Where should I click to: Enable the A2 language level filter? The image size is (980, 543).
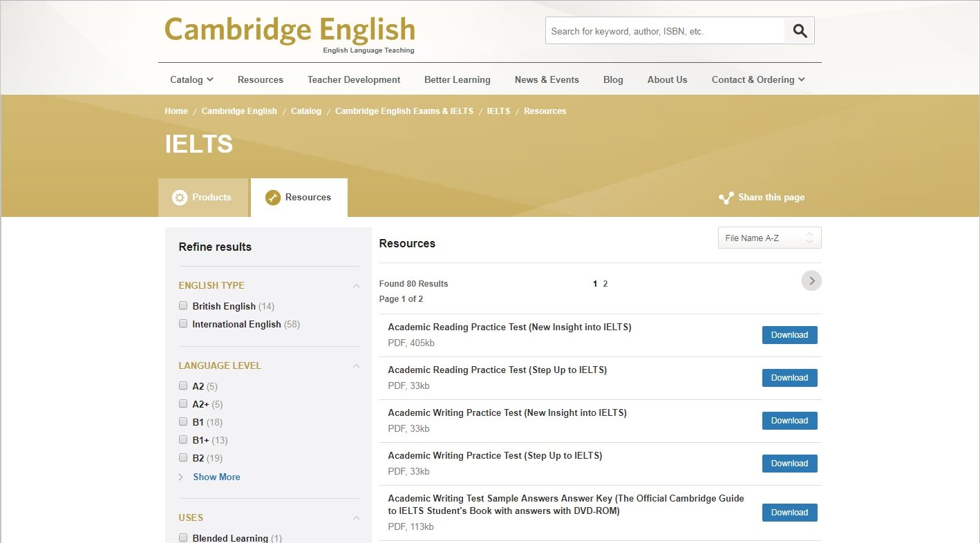(183, 385)
